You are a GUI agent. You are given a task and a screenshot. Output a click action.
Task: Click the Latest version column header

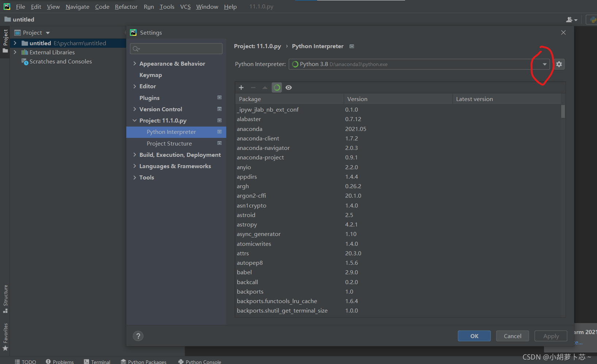click(x=507, y=99)
